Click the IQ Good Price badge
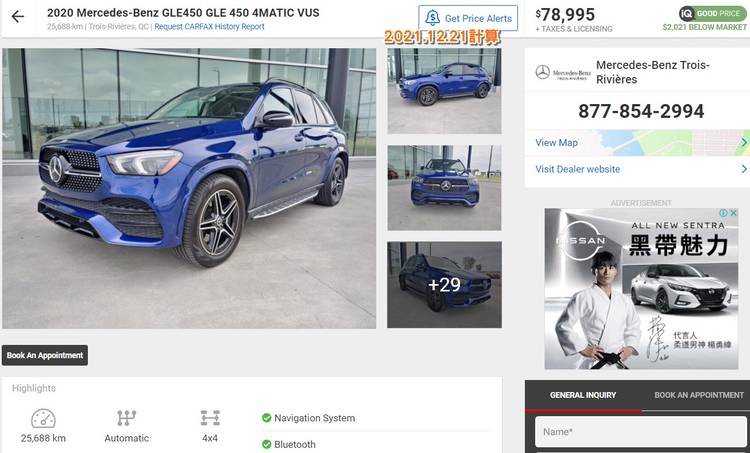750x453 pixels. tap(713, 13)
